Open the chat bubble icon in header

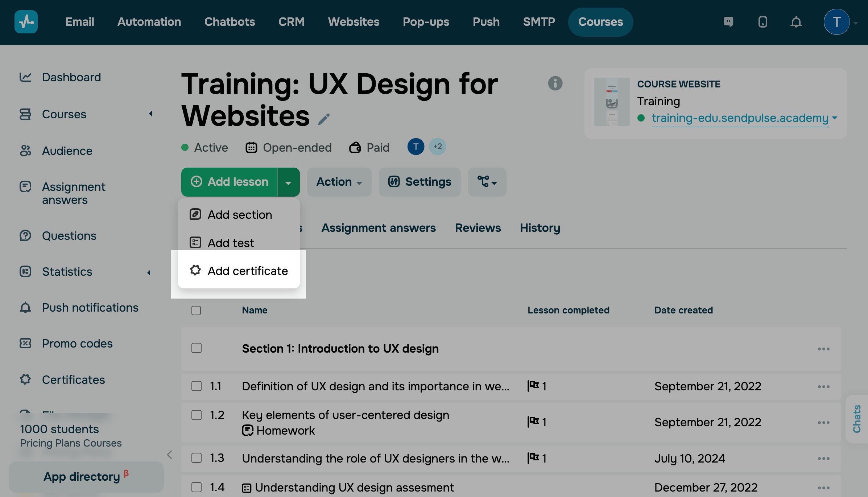point(728,22)
